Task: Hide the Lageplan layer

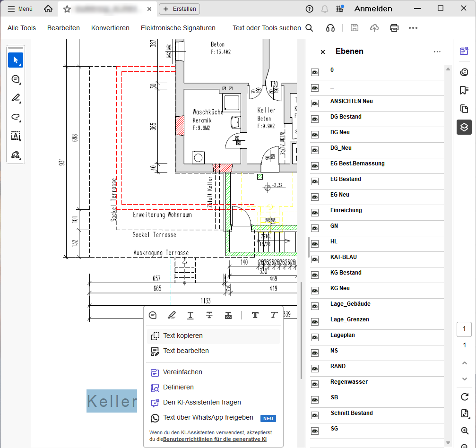Action: [x=315, y=337]
